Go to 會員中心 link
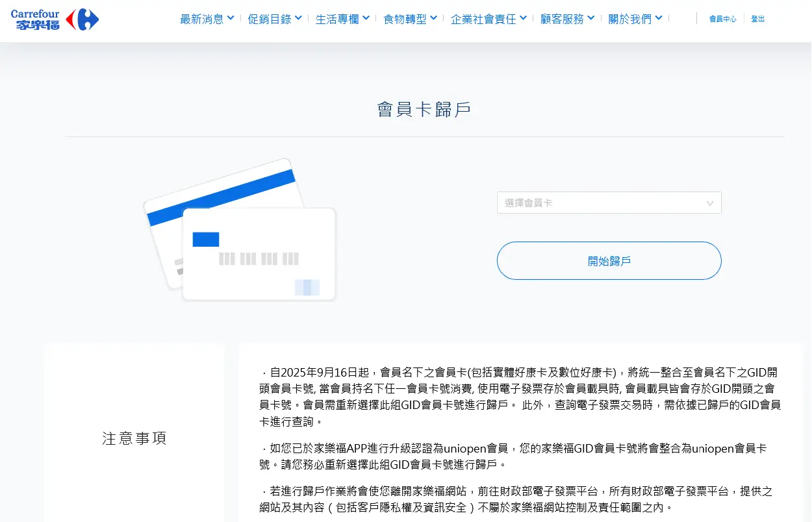The image size is (812, 522). click(722, 19)
